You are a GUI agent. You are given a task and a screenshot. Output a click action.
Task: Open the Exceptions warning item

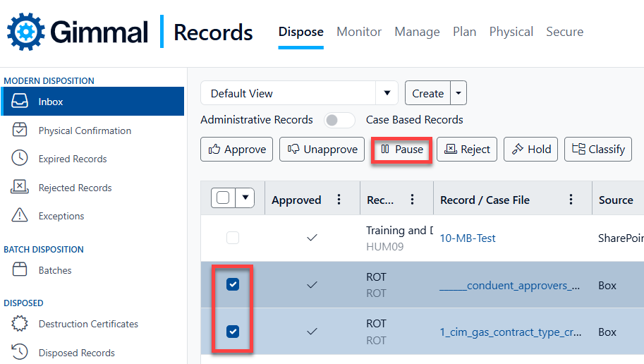click(61, 216)
